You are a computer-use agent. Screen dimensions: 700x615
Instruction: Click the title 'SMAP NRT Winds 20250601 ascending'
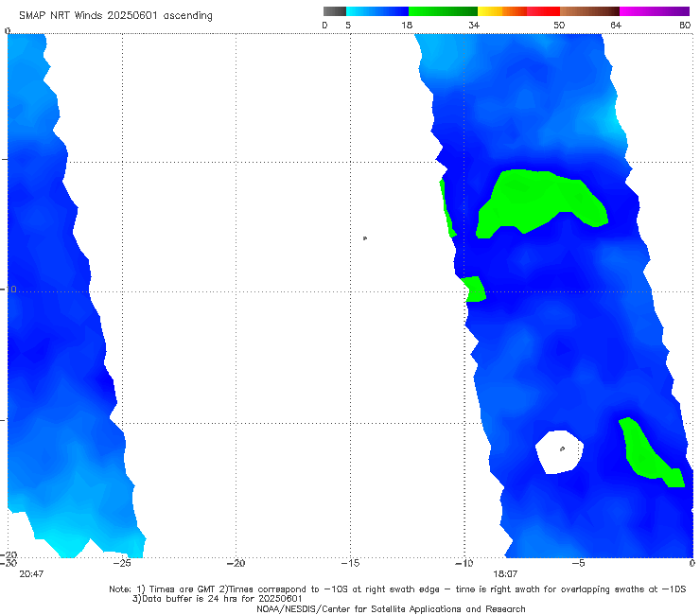coord(115,15)
